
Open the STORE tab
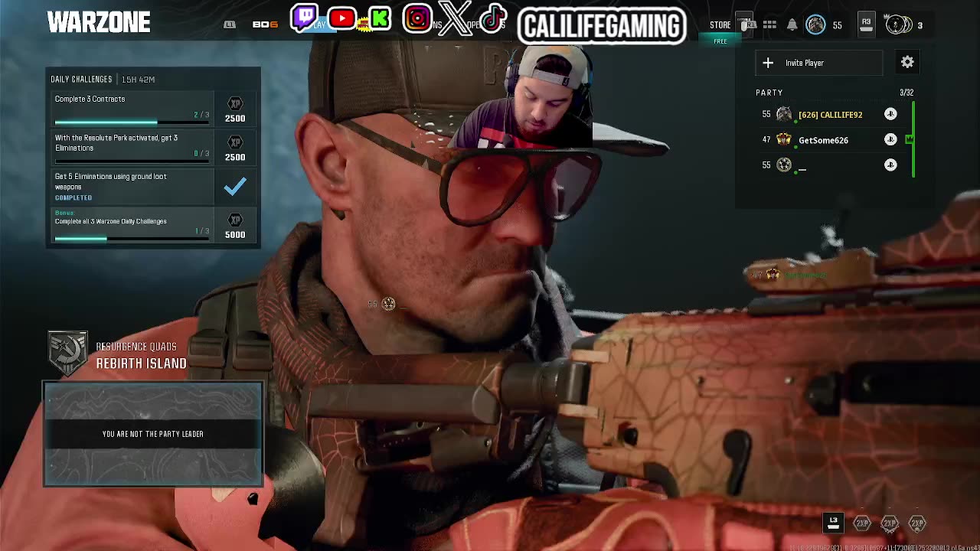[720, 25]
